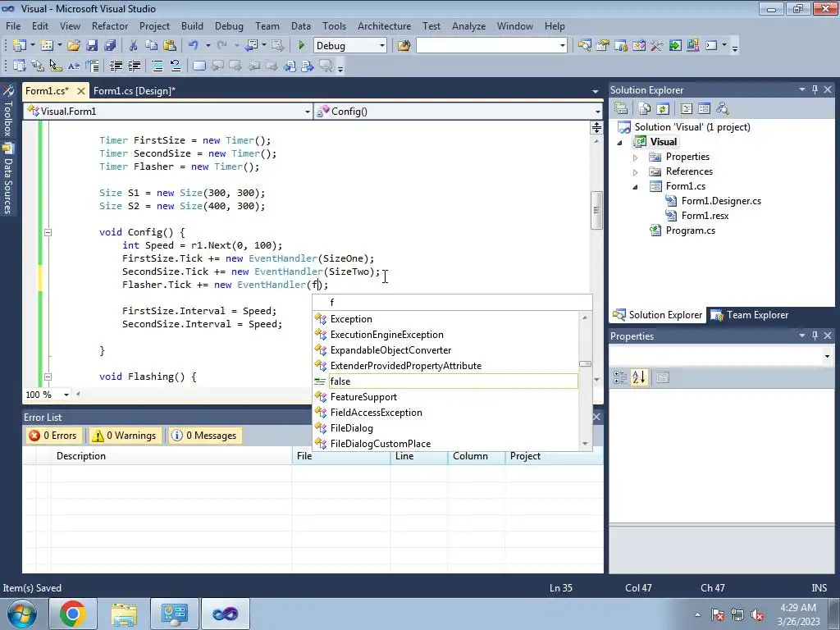840x630 pixels.
Task: Switch to the Form1.cs [Design]* tab
Action: click(x=134, y=90)
